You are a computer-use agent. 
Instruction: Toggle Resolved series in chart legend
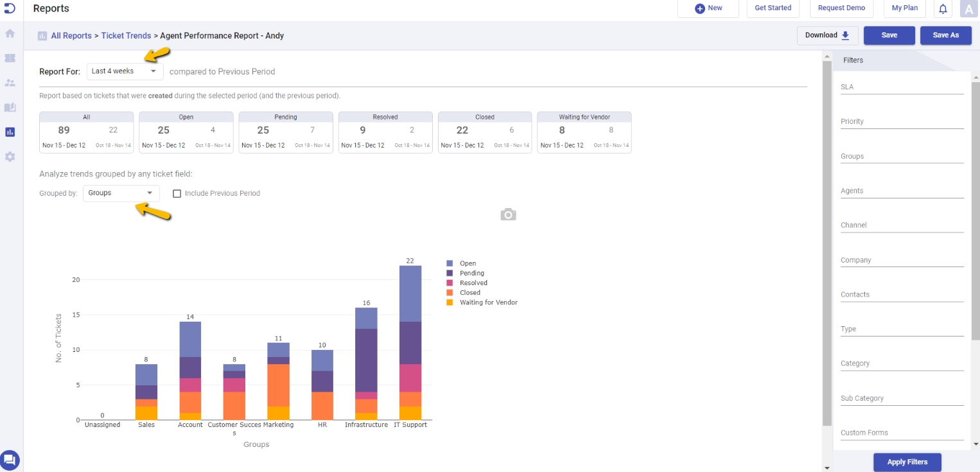pyautogui.click(x=467, y=283)
